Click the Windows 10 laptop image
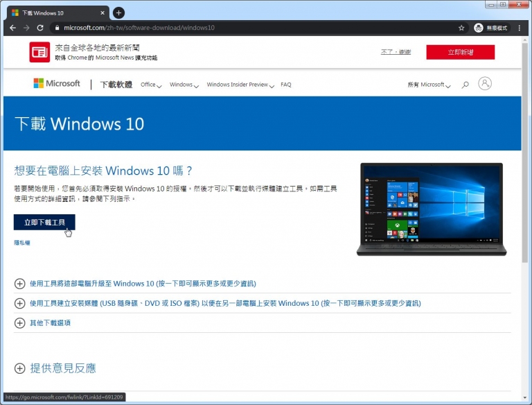Screen dimensions: 532x405 (x=432, y=209)
